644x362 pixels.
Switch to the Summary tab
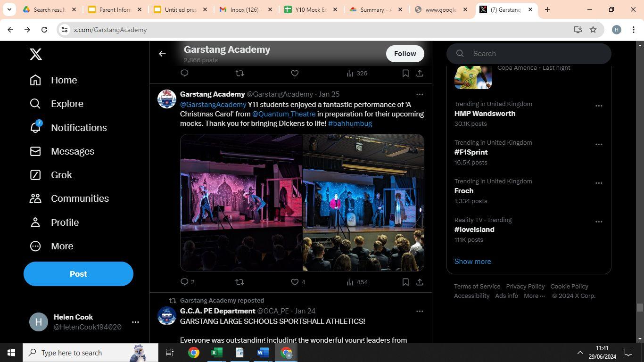[x=376, y=9]
